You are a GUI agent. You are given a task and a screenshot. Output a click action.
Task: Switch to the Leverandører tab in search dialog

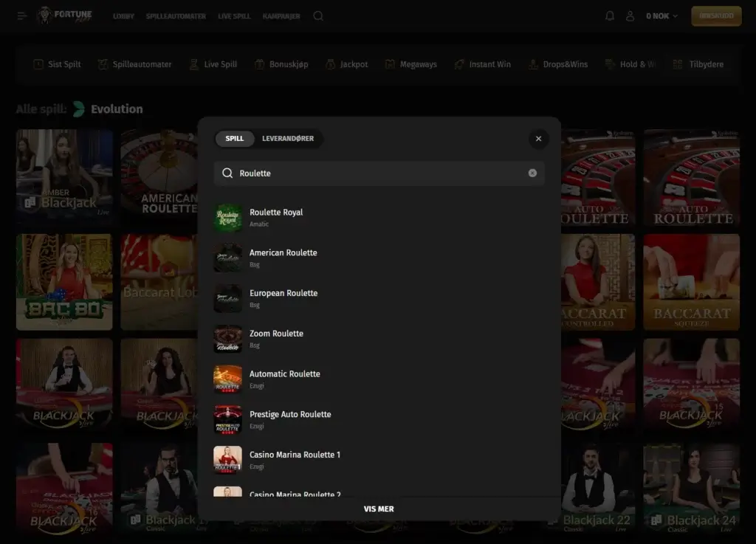click(288, 139)
